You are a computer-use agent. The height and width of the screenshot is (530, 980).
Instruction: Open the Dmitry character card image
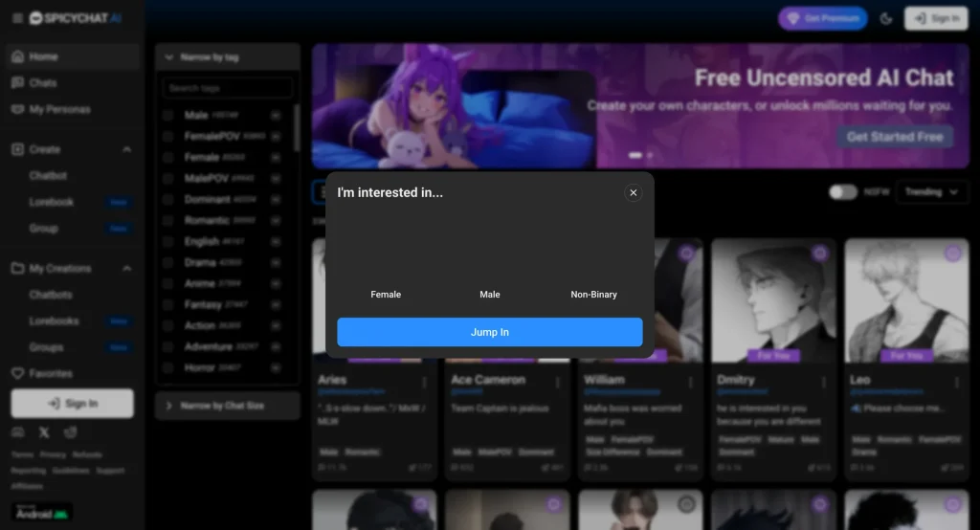(773, 300)
